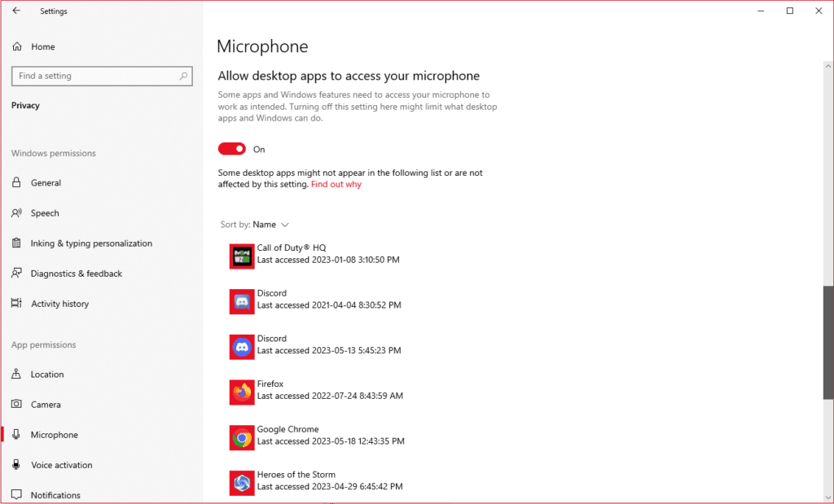Open the Speech privacy settings
This screenshot has width=834, height=504.
(x=45, y=213)
